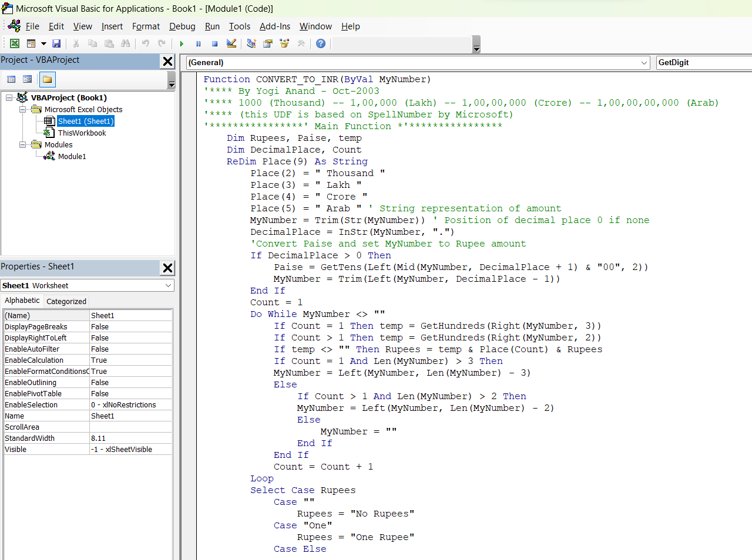
Task: Toggle Folders view in Project panel
Action: (47, 79)
